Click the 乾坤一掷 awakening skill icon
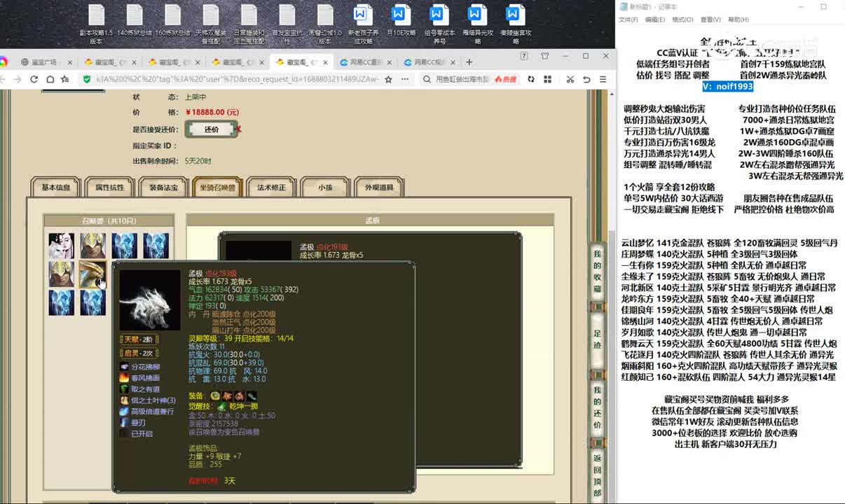This screenshot has width=845, height=504. tap(222, 406)
